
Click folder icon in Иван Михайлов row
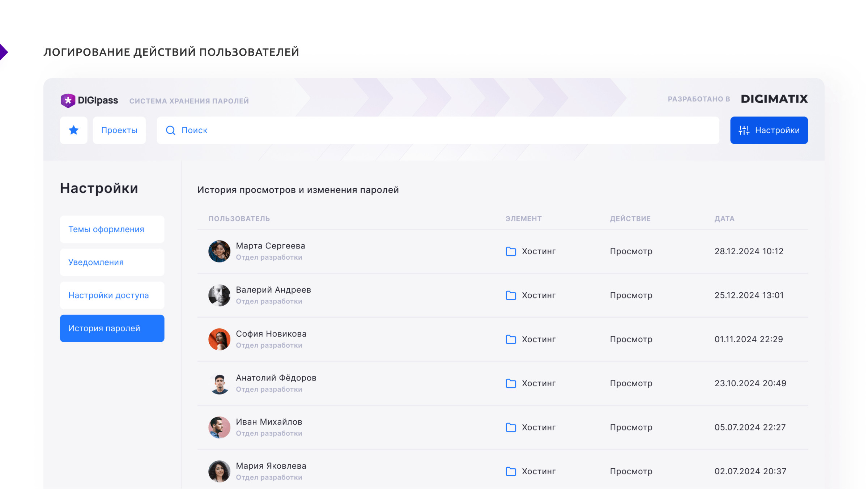(x=511, y=428)
